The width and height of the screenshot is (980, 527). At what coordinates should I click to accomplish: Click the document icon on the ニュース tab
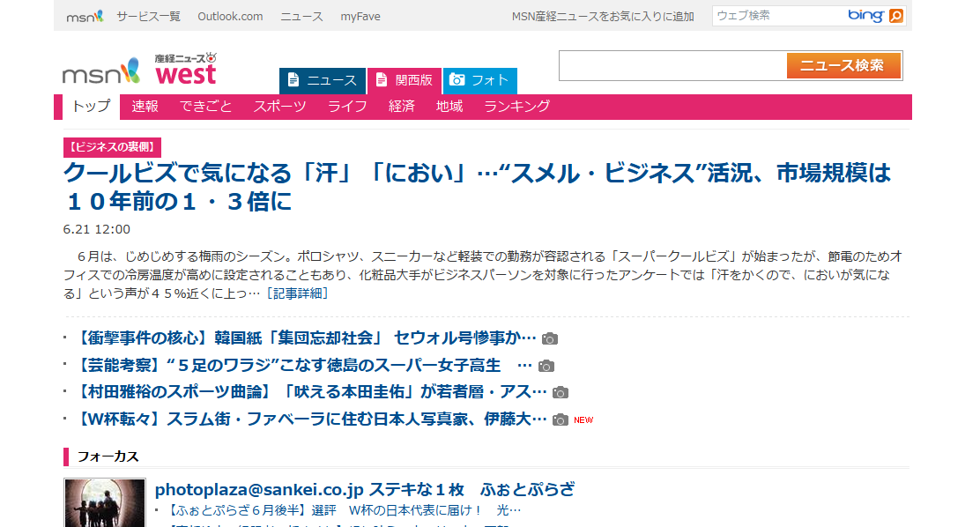pos(293,81)
